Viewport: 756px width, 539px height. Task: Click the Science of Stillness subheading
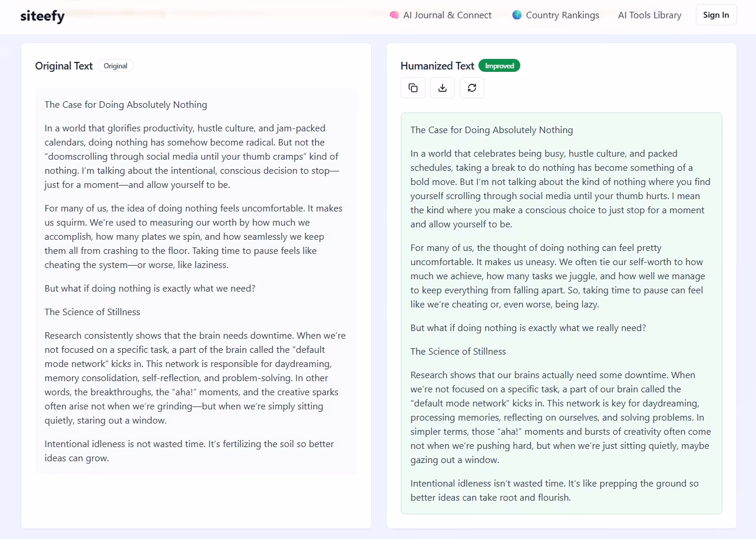(x=92, y=312)
